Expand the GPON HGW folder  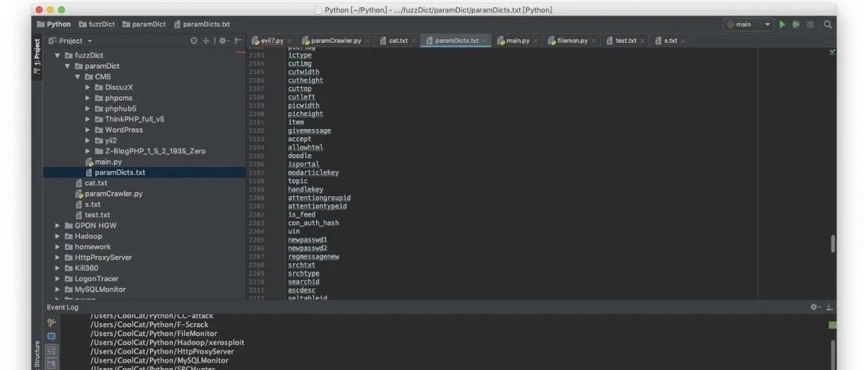click(x=58, y=225)
